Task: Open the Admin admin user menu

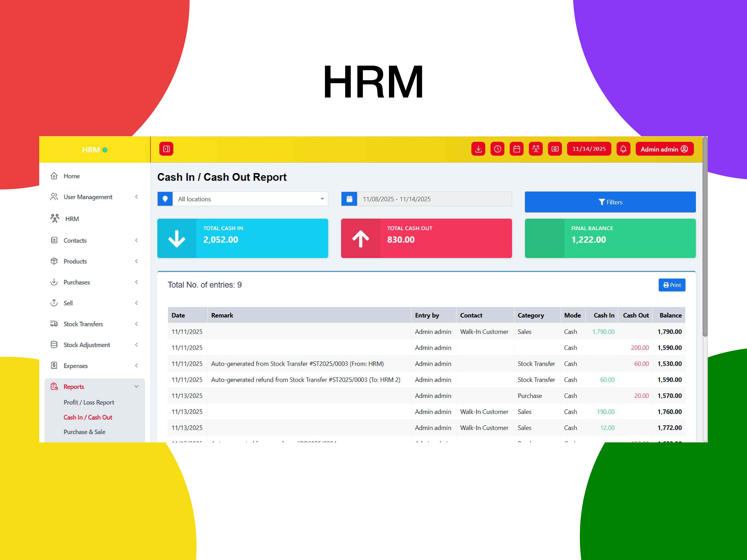Action: [665, 149]
